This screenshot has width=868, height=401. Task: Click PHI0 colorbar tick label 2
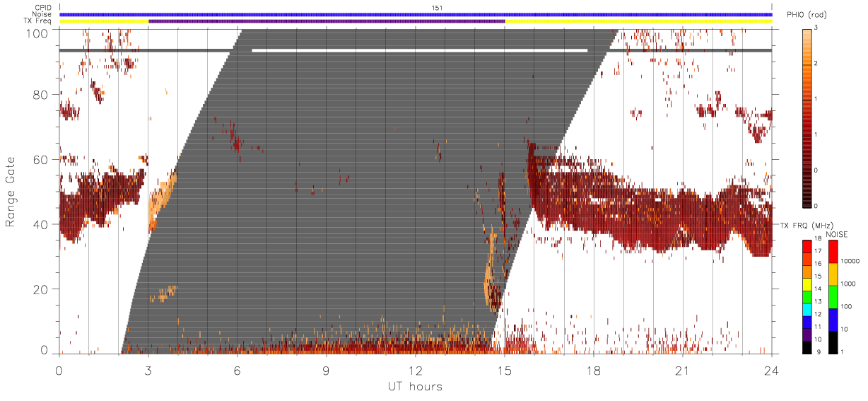click(x=816, y=64)
